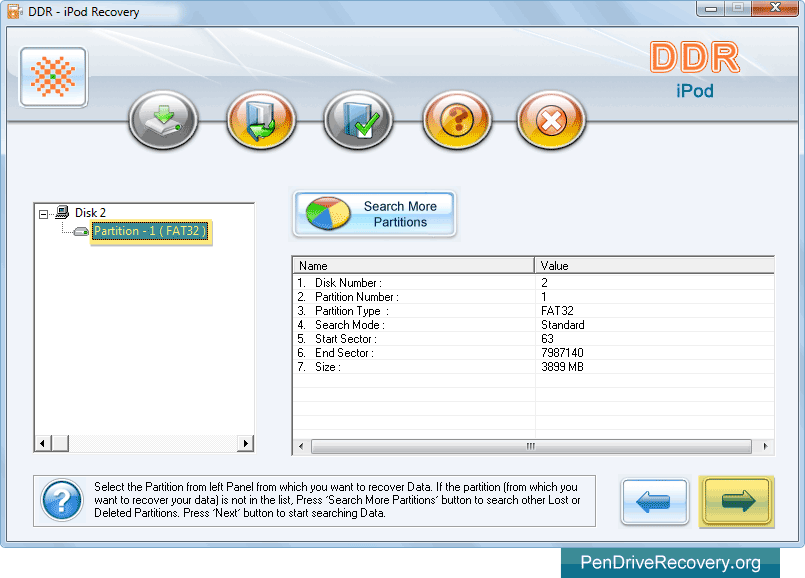Click the book with green checkmark icon

(358, 121)
